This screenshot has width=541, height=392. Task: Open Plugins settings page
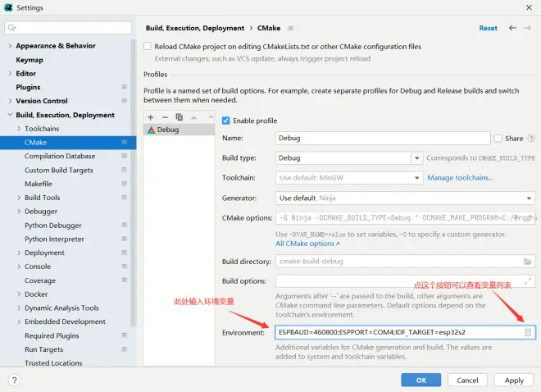click(x=28, y=87)
